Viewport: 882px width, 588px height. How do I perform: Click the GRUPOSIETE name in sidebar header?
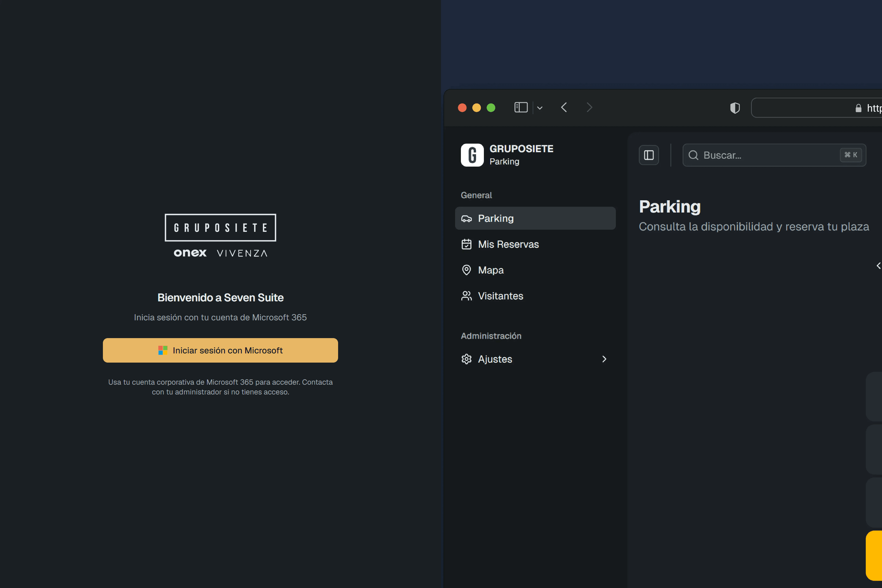[x=521, y=149]
